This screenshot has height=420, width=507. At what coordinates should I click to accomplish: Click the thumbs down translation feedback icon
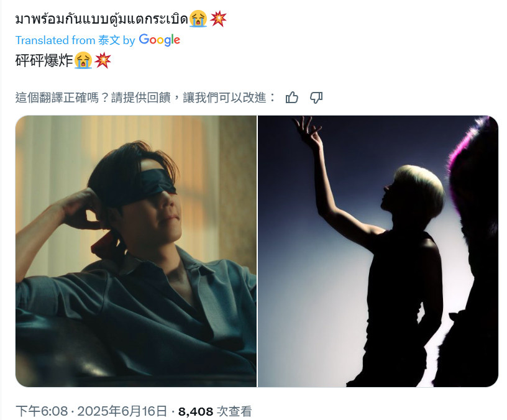[x=316, y=98]
